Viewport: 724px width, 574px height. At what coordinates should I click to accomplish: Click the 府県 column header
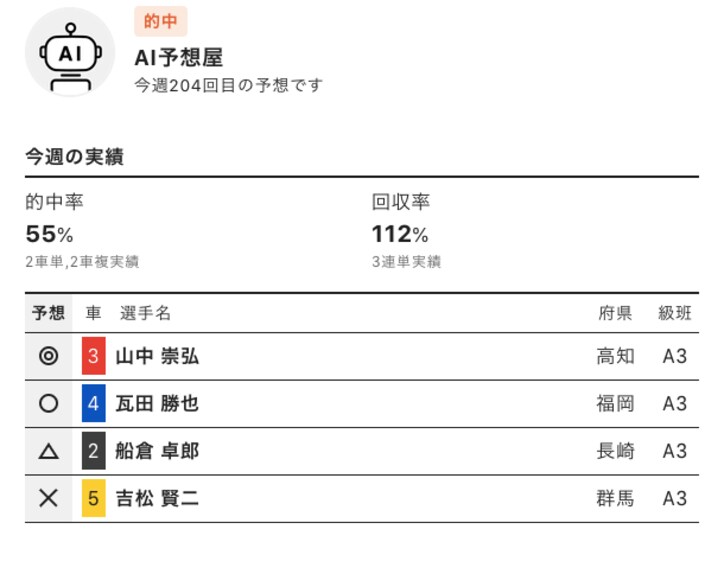coord(615,313)
